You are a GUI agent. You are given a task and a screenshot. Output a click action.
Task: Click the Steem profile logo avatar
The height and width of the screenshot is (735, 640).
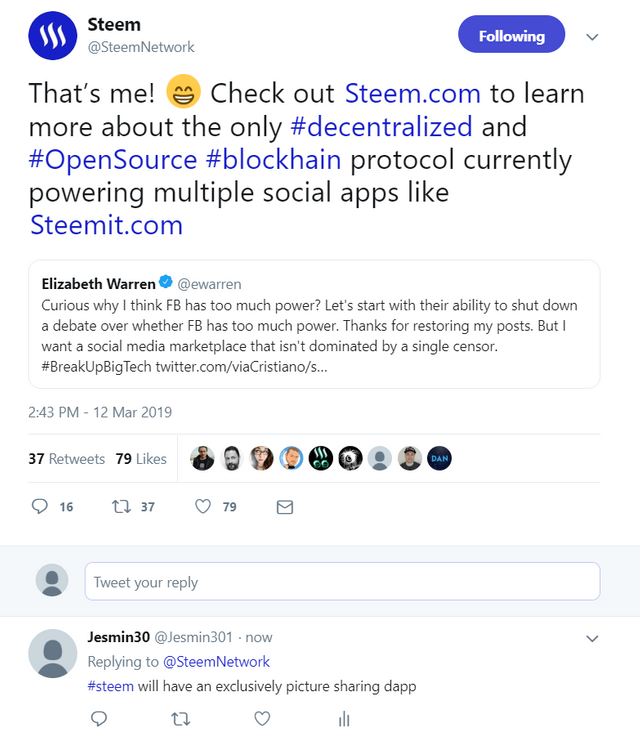tap(53, 36)
